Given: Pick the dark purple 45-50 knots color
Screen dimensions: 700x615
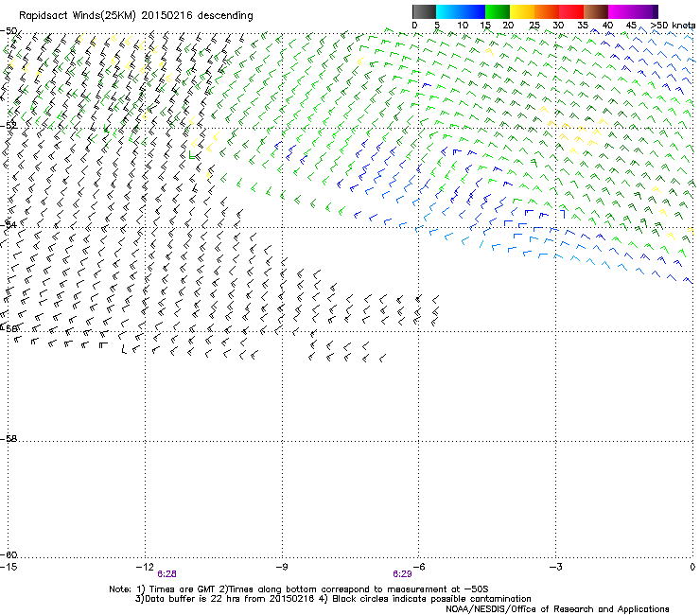Looking at the screenshot, I should coord(645,11).
